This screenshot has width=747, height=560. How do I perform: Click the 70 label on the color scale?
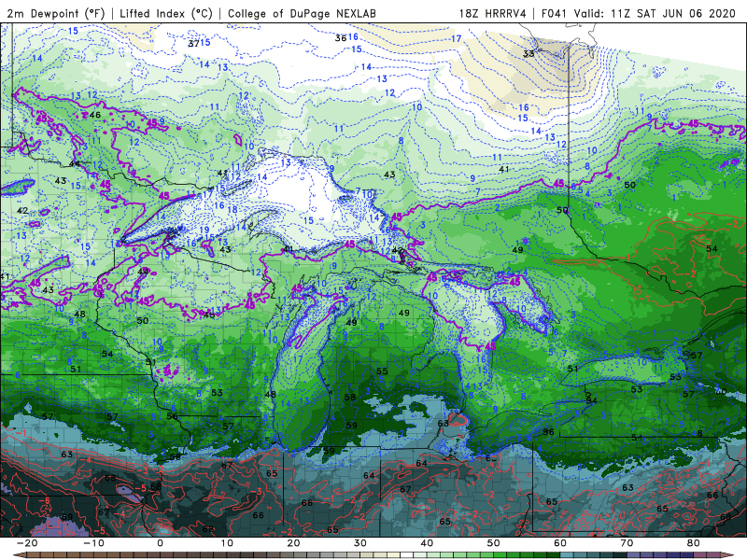(x=627, y=543)
